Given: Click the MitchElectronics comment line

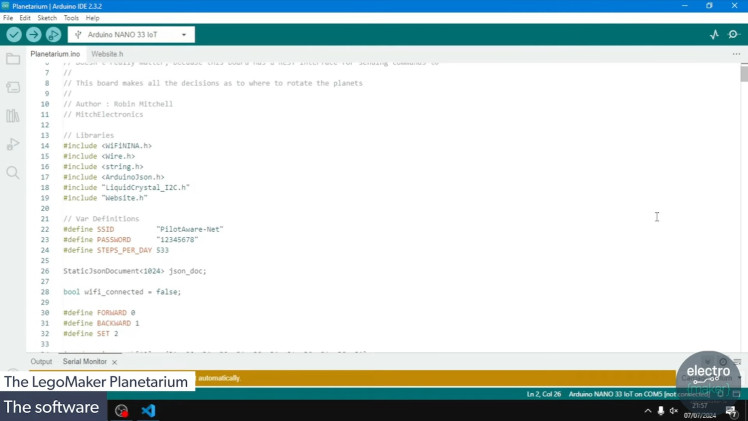Looking at the screenshot, I should pos(103,114).
